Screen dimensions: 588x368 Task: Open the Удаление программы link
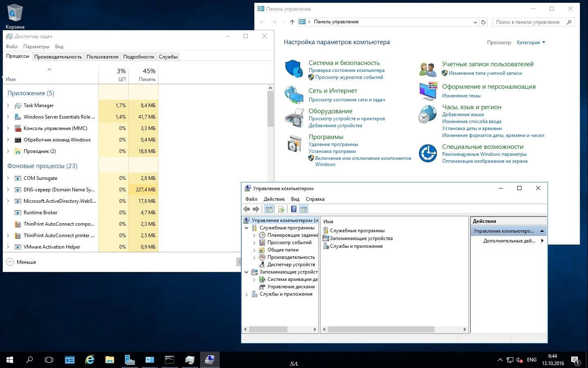point(333,144)
